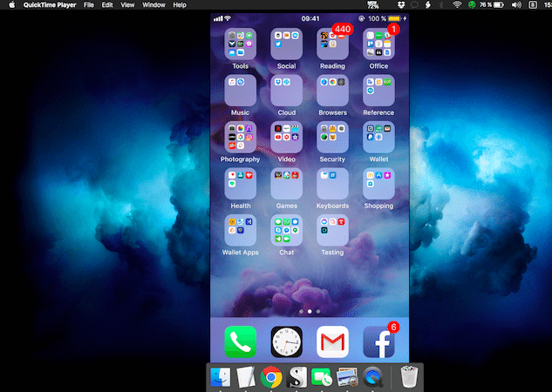This screenshot has width=552, height=392.
Task: Open the Apple menu
Action: (11, 5)
